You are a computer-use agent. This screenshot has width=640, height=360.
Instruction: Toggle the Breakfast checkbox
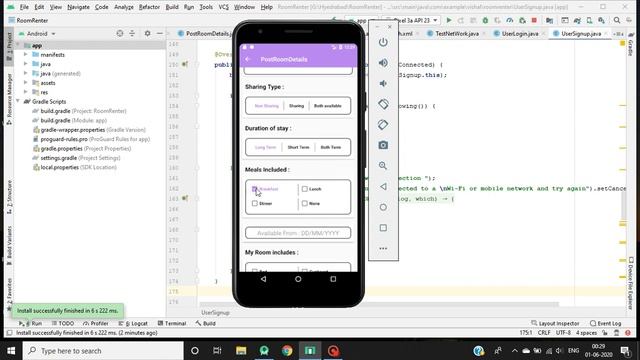click(x=255, y=189)
